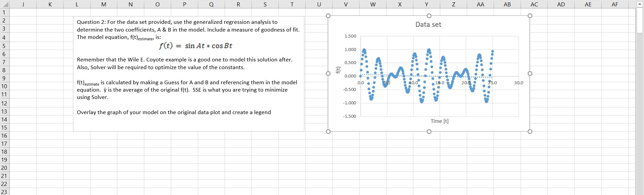Click the left-middle chart resize handle
Image resolution: width=644 pixels, height=195 pixels.
[x=328, y=74]
